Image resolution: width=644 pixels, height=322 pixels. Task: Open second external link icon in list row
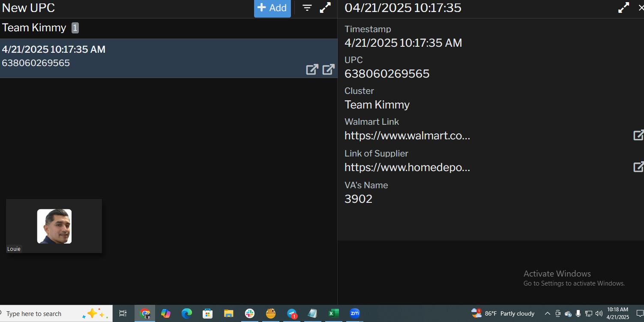click(328, 69)
